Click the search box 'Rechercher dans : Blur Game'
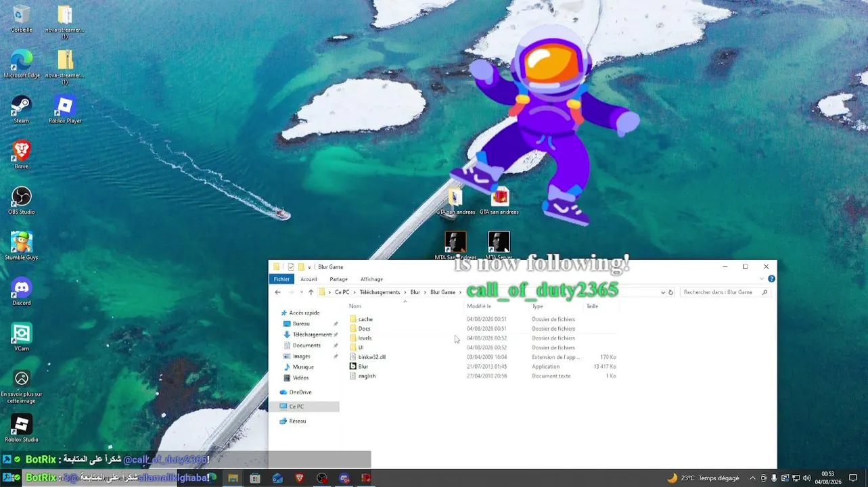868x487 pixels. pos(725,292)
